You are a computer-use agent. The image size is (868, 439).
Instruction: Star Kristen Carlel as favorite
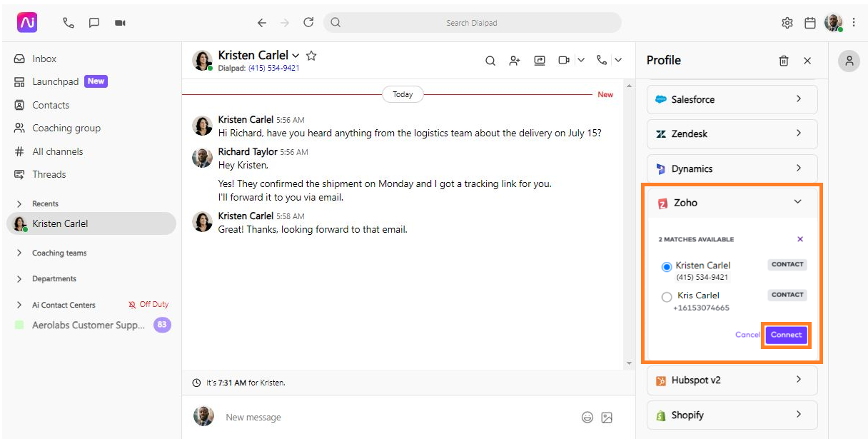pyautogui.click(x=311, y=55)
